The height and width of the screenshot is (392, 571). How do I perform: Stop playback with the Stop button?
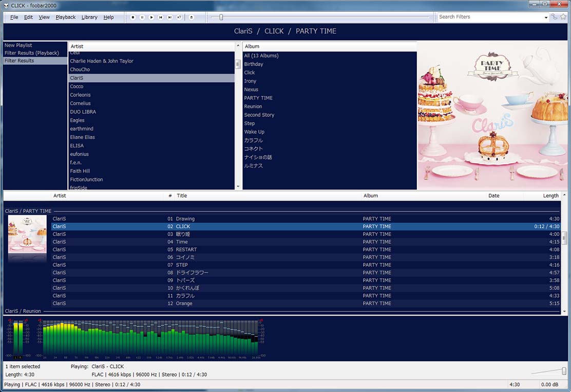[133, 17]
